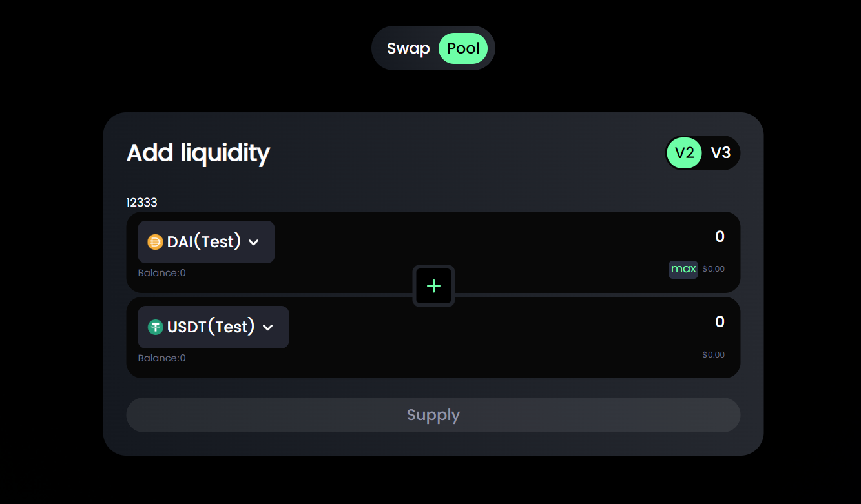Expand the chevron next to USDT(Test)
Viewport: 861px width, 504px height.
tap(268, 328)
